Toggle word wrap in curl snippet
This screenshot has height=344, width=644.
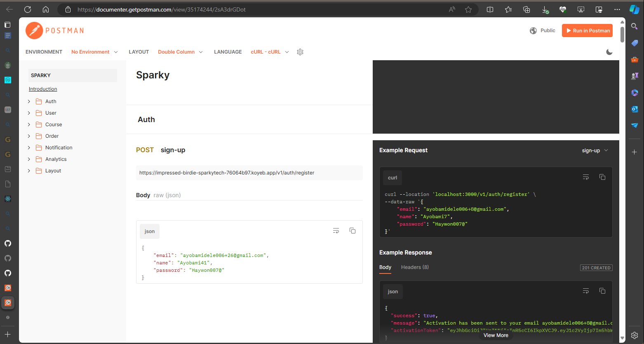586,177
